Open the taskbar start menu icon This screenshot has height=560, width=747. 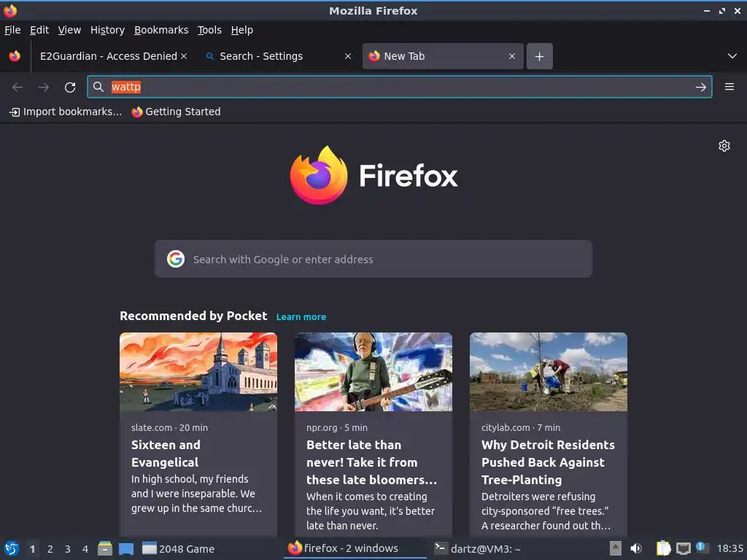12,548
